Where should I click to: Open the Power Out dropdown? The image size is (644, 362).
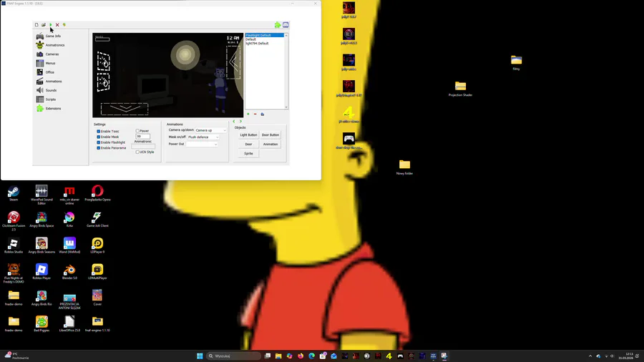(202, 144)
